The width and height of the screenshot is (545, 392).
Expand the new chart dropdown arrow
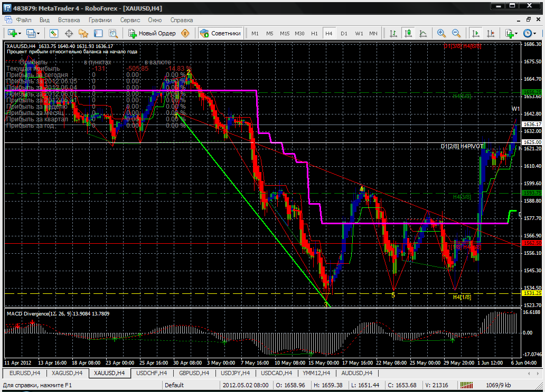click(x=20, y=33)
